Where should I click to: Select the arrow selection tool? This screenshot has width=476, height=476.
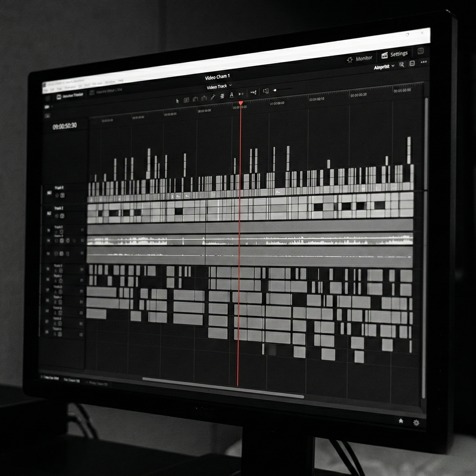click(x=177, y=101)
